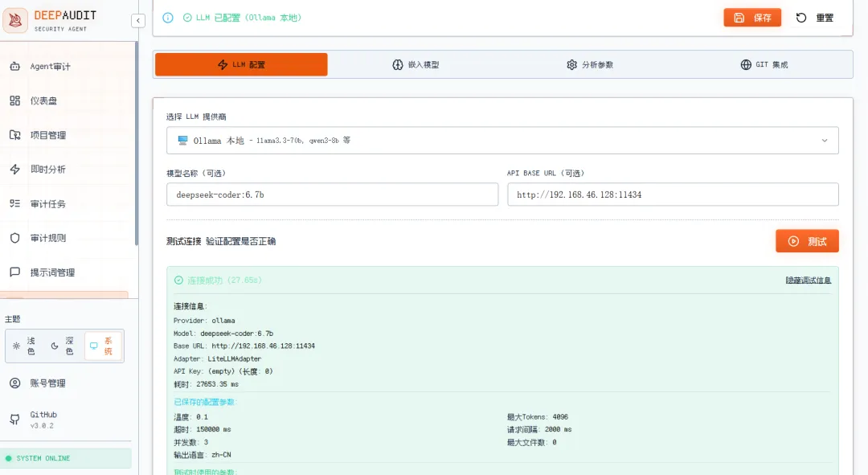Click 隐藏调试信息 link

pyautogui.click(x=809, y=280)
